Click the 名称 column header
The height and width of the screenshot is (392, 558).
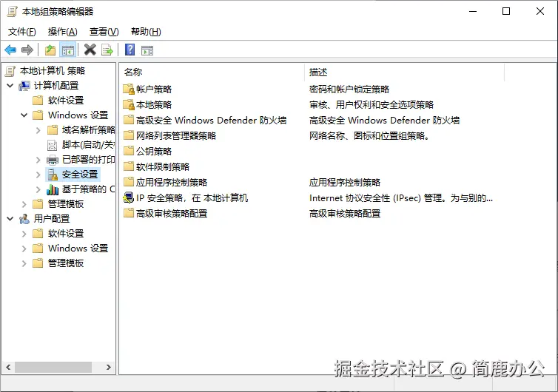[211, 72]
